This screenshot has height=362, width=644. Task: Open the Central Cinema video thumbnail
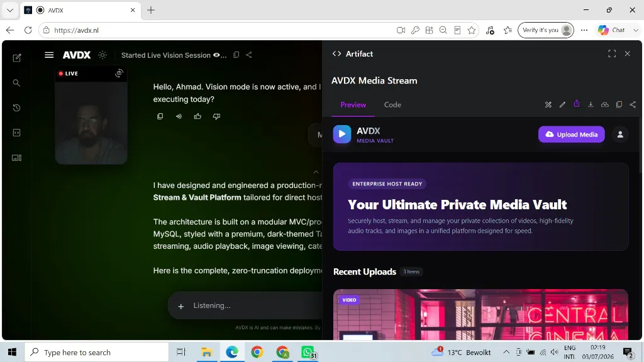[x=480, y=314]
